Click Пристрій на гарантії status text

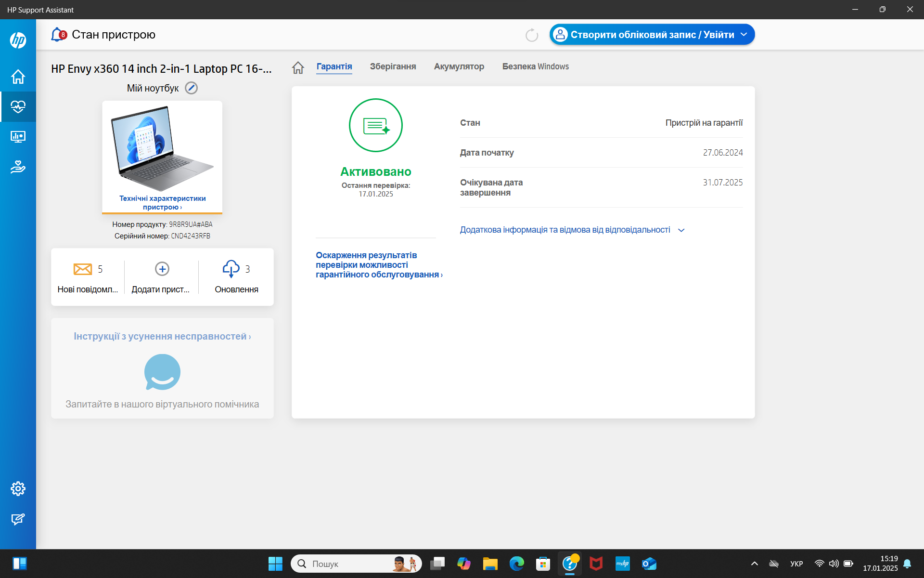pyautogui.click(x=704, y=123)
